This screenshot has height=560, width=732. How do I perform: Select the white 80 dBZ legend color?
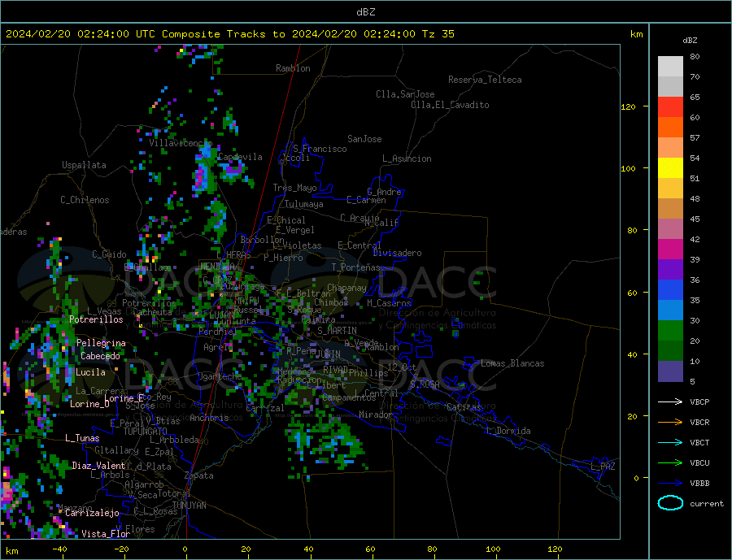click(x=670, y=67)
